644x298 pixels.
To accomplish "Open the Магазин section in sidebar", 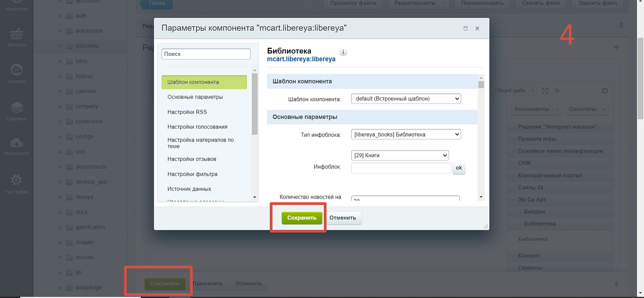I will 17,36.
